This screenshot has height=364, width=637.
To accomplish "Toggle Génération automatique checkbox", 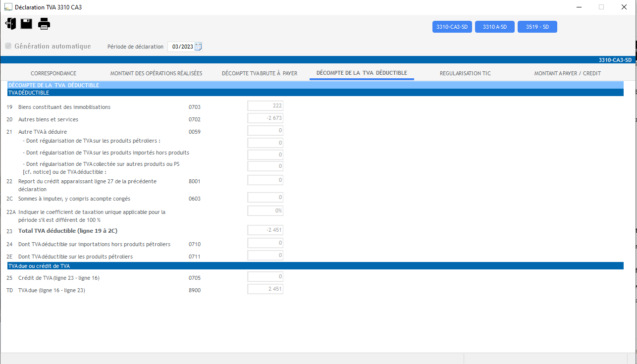I will click(x=8, y=46).
